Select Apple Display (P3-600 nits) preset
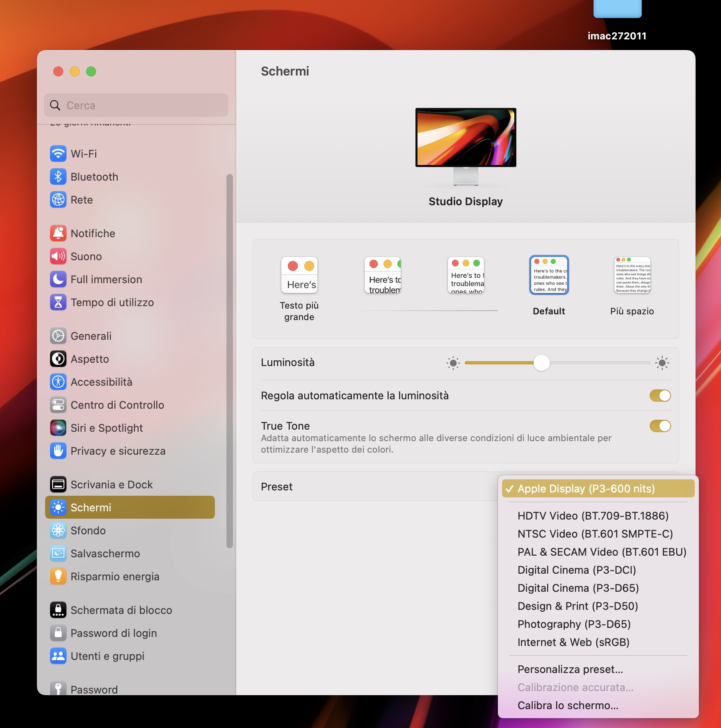This screenshot has height=728, width=721. click(598, 489)
